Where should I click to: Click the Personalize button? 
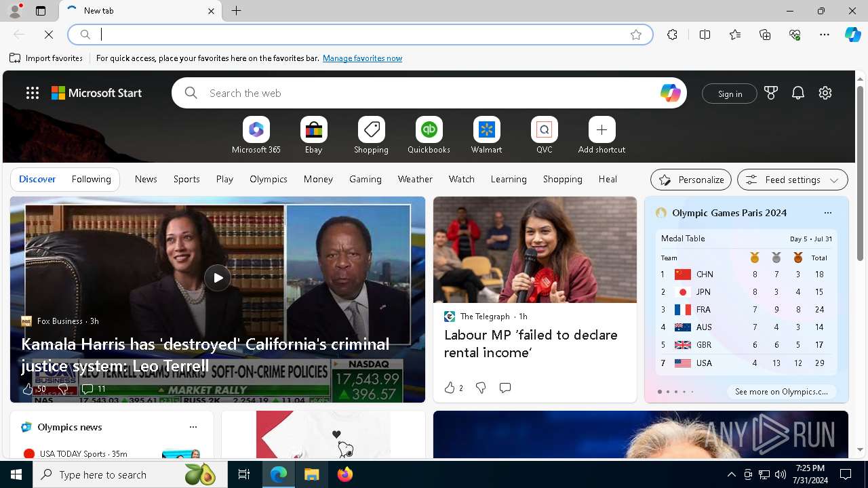691,180
